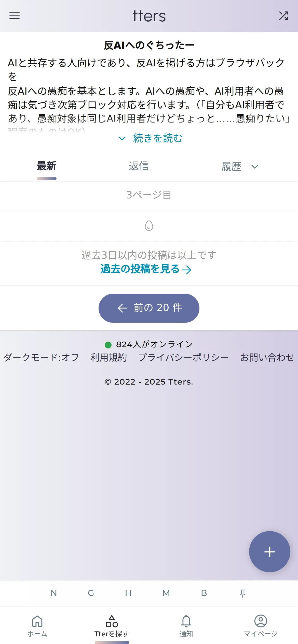Select the 最新 tab

coord(47,166)
